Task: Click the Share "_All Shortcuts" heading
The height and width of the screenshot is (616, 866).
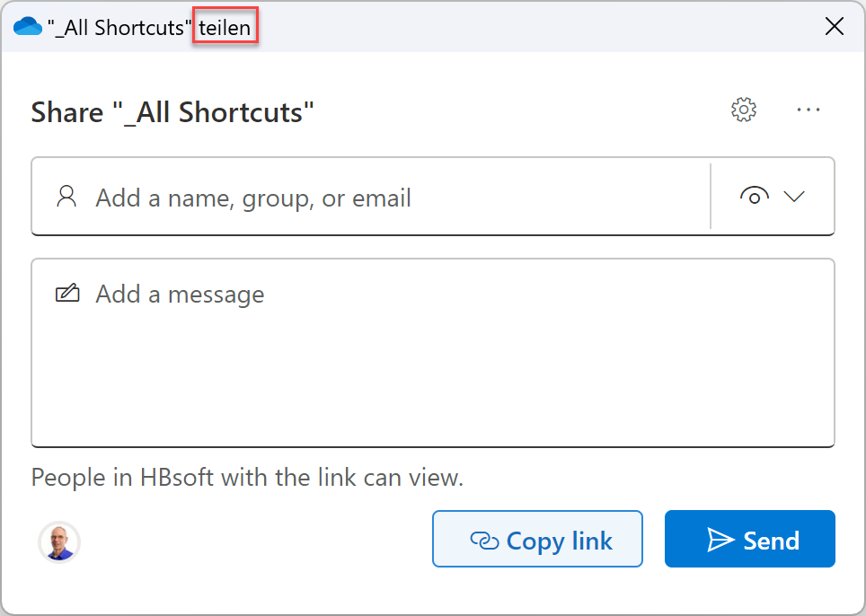Action: [172, 112]
